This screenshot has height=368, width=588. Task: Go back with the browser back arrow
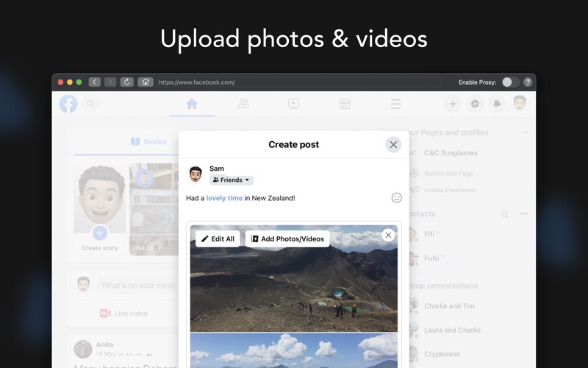coord(95,82)
